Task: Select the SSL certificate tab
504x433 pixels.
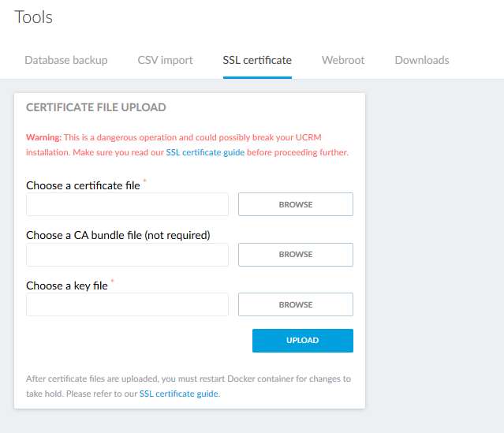Action: pyautogui.click(x=257, y=60)
